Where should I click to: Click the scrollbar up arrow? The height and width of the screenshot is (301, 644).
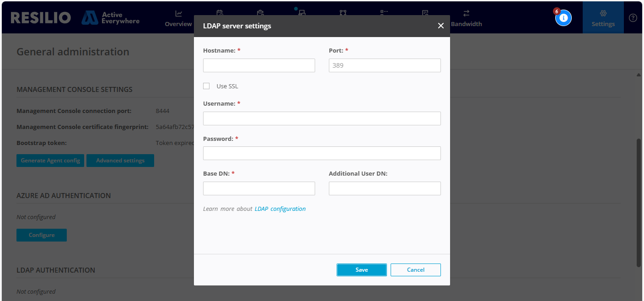point(639,75)
